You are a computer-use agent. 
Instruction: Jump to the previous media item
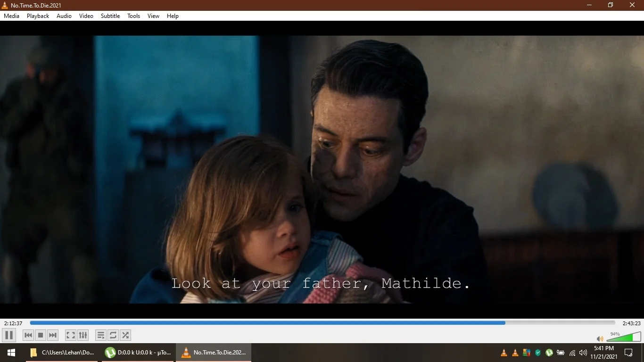[28, 335]
